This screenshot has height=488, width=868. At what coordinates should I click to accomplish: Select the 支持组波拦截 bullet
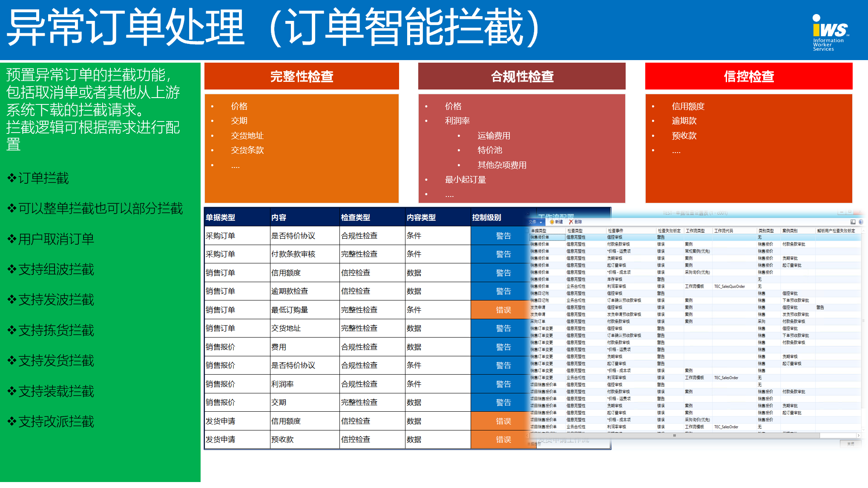pos(51,269)
